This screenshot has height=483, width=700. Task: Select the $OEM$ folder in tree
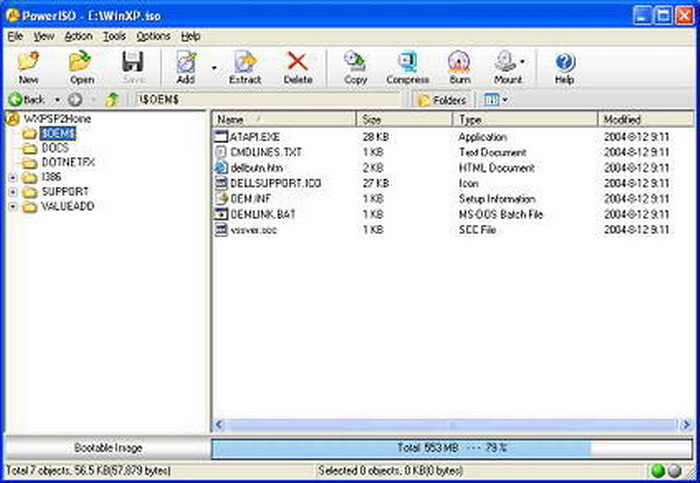click(x=58, y=133)
